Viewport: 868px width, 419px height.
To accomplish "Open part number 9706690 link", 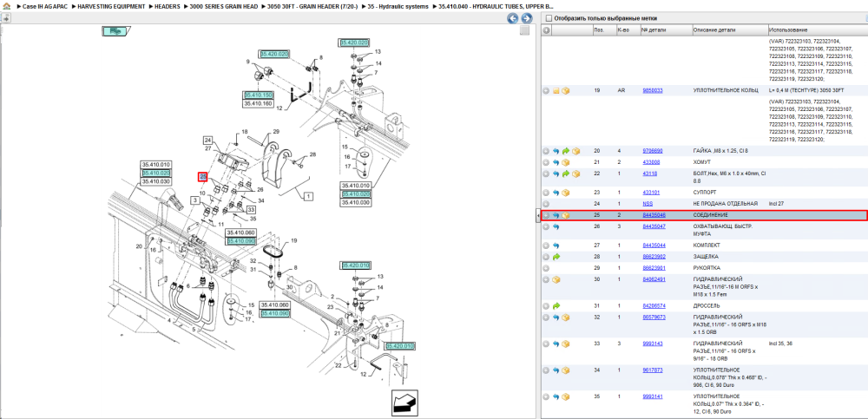I will click(x=653, y=151).
